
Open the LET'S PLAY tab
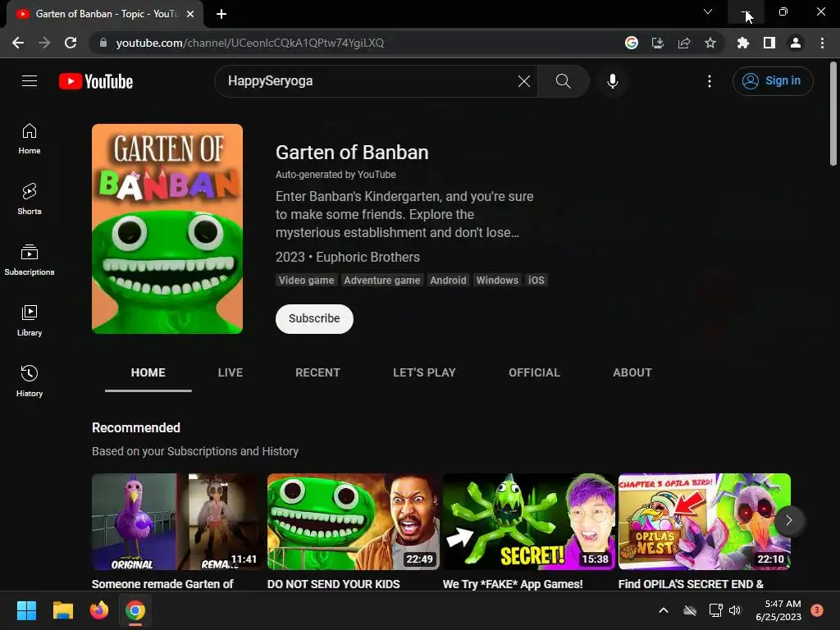(x=424, y=373)
